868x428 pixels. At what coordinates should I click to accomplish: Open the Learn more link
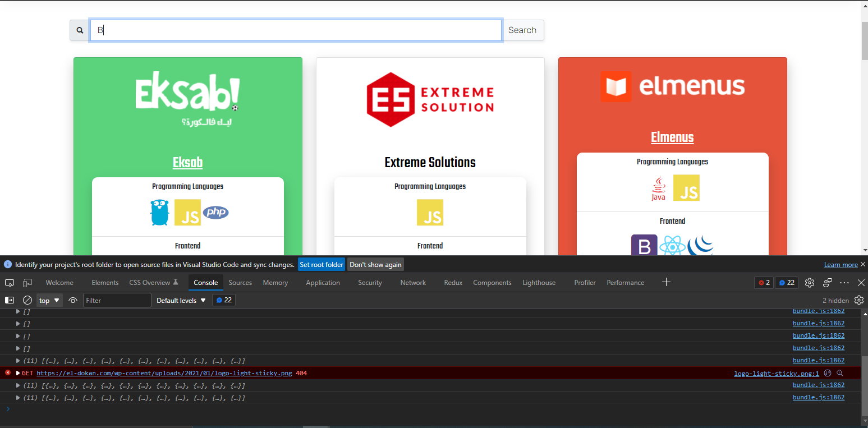(x=841, y=265)
